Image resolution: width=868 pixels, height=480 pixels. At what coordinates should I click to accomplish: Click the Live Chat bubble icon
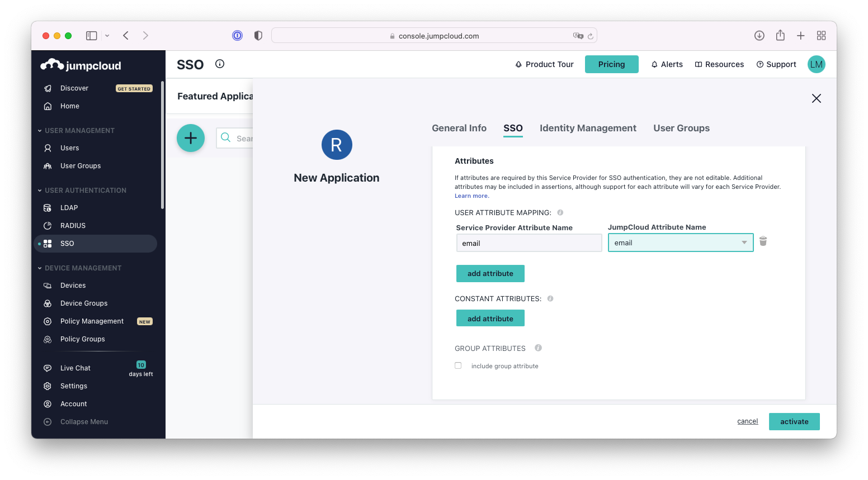point(48,368)
